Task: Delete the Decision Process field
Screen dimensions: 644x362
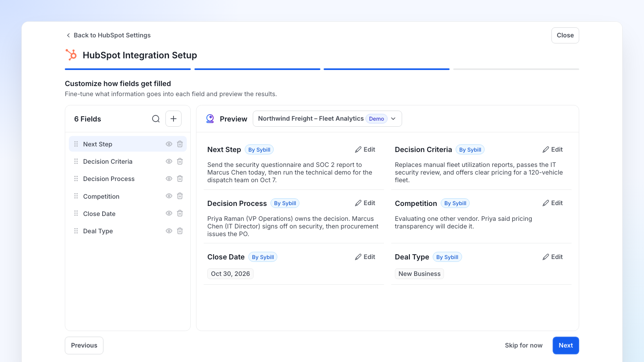Action: coord(180,179)
